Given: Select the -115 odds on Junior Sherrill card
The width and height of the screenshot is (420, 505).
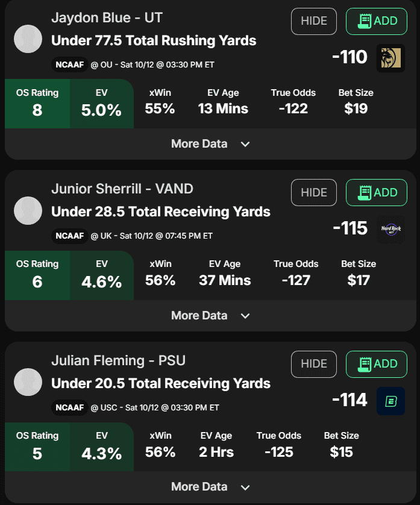Looking at the screenshot, I should click(x=350, y=228).
